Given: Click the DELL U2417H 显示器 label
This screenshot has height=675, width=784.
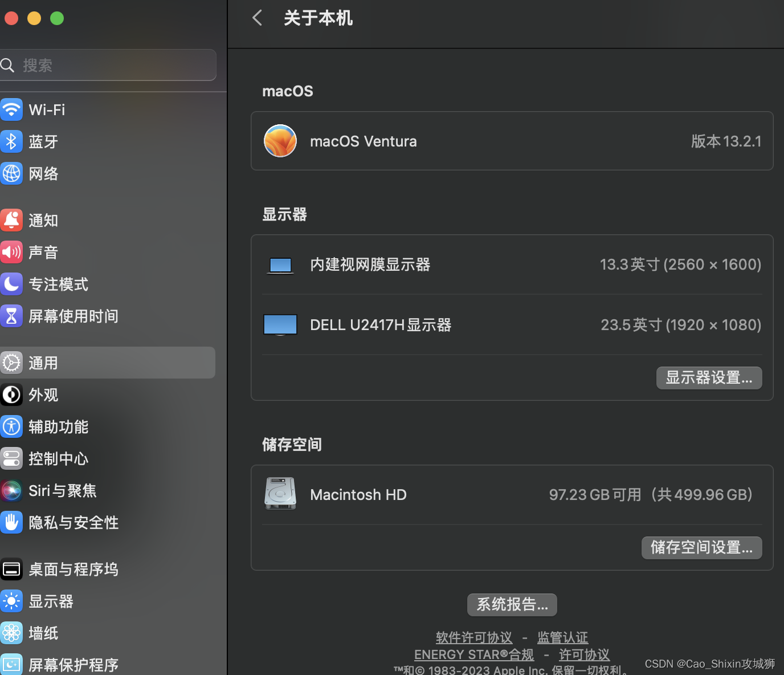Looking at the screenshot, I should coord(381,325).
